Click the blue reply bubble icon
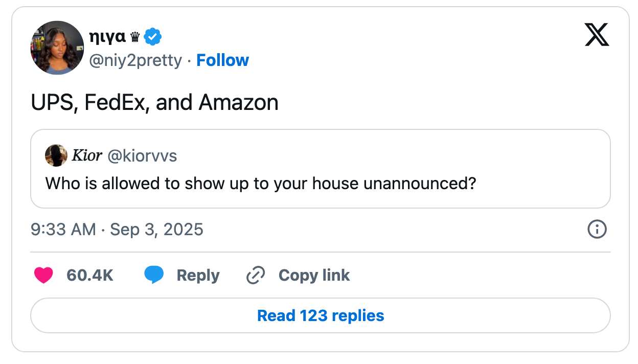 pos(155,275)
